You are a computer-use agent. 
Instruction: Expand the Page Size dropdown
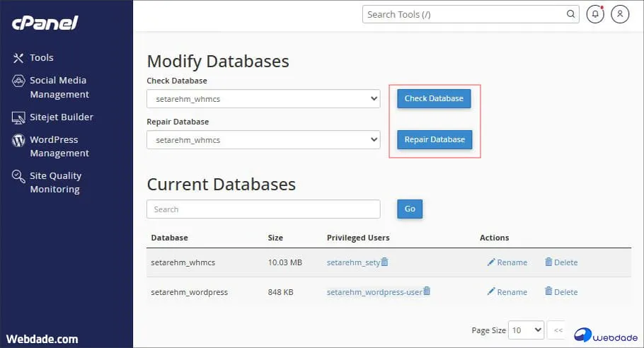point(527,330)
